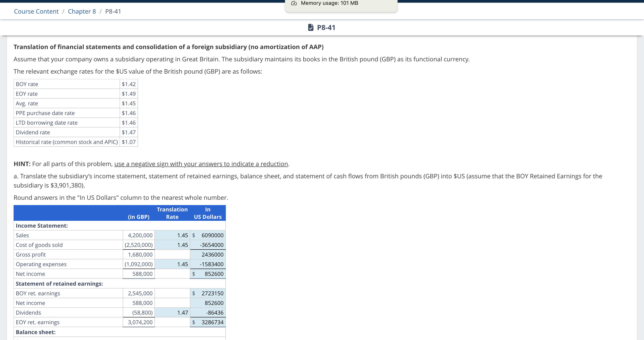Viewport: 644px width, 340px height.
Task: Select the Gross profit US Dollars cell
Action: pyautogui.click(x=208, y=255)
